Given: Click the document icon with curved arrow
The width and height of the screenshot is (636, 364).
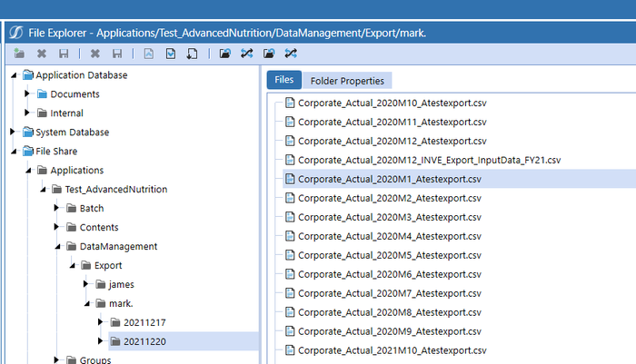Looking at the screenshot, I should click(x=192, y=54).
